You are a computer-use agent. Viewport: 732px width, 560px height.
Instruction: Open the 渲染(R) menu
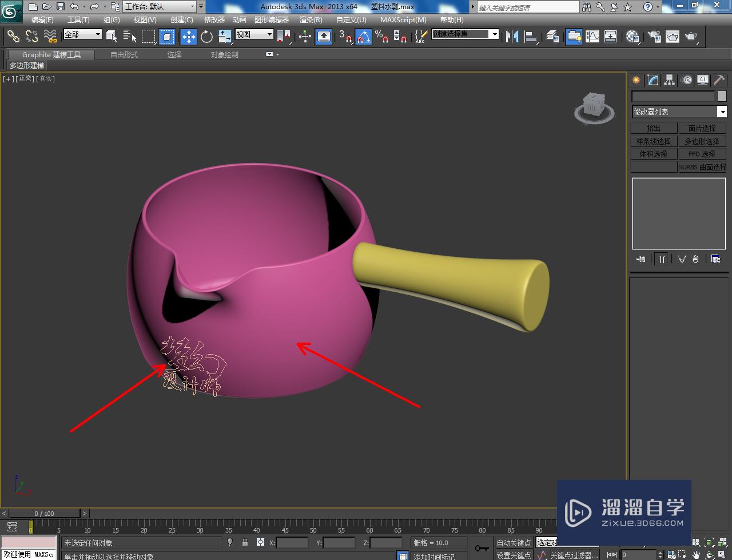coord(311,19)
